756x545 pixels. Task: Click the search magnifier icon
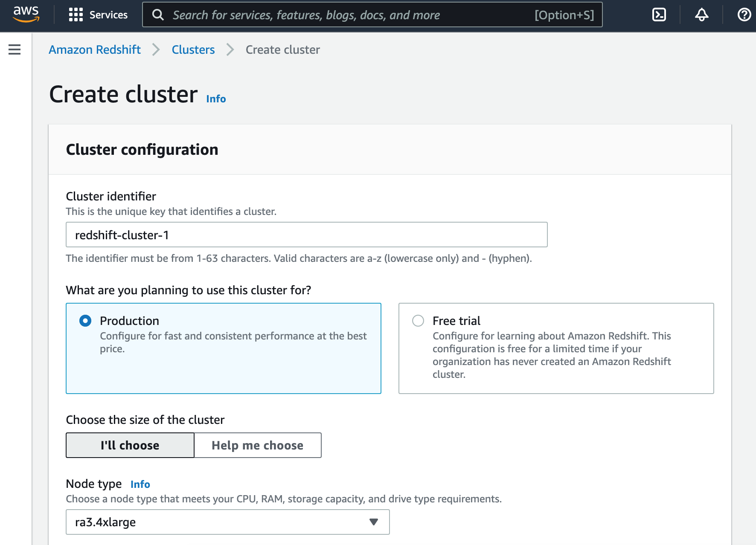tap(158, 14)
